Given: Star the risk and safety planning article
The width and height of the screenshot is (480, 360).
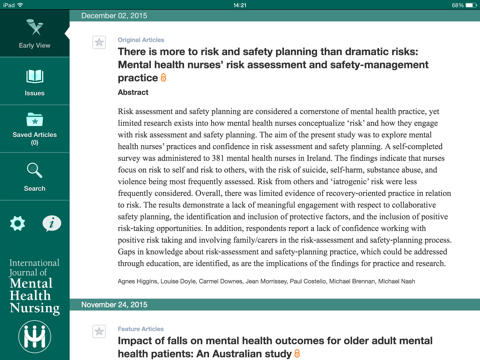Looking at the screenshot, I should [99, 42].
